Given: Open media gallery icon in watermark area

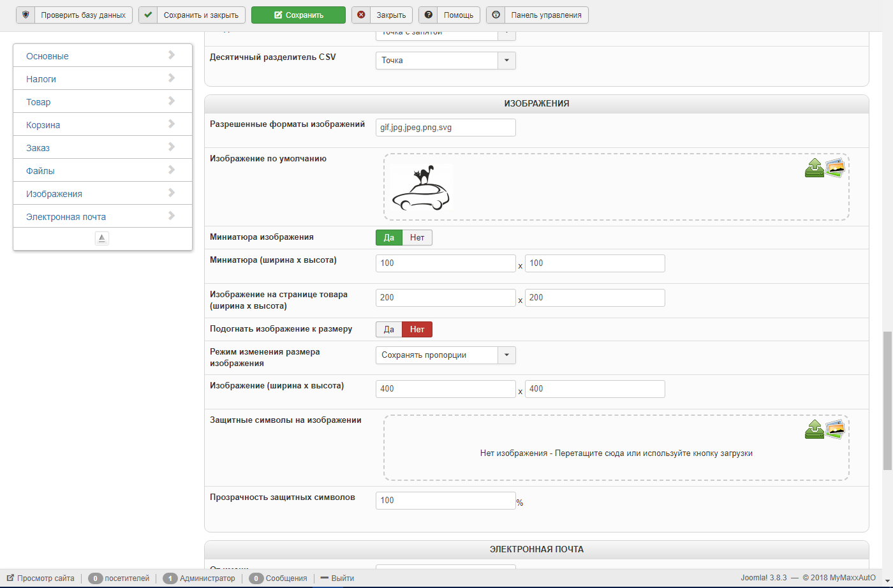Looking at the screenshot, I should click(835, 429).
